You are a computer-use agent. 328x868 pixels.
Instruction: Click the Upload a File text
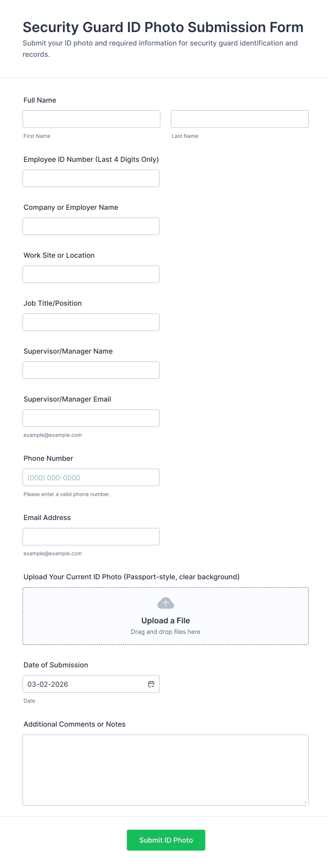coord(165,621)
